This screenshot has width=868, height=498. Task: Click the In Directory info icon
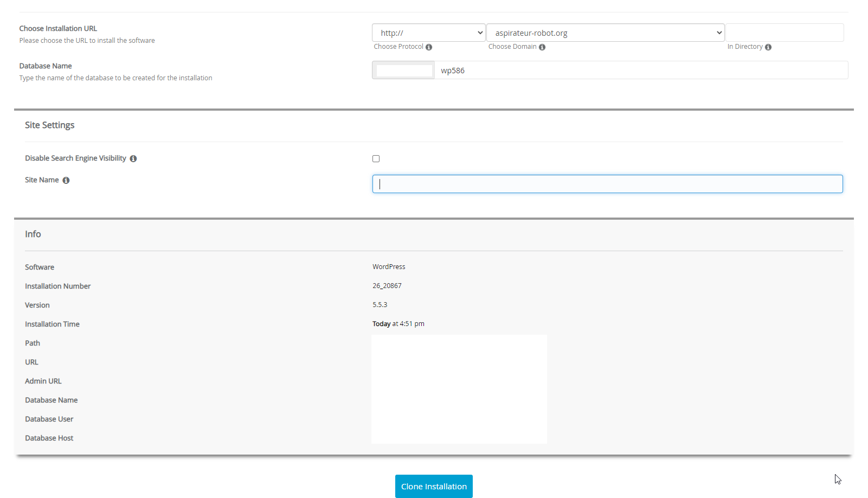pos(768,47)
